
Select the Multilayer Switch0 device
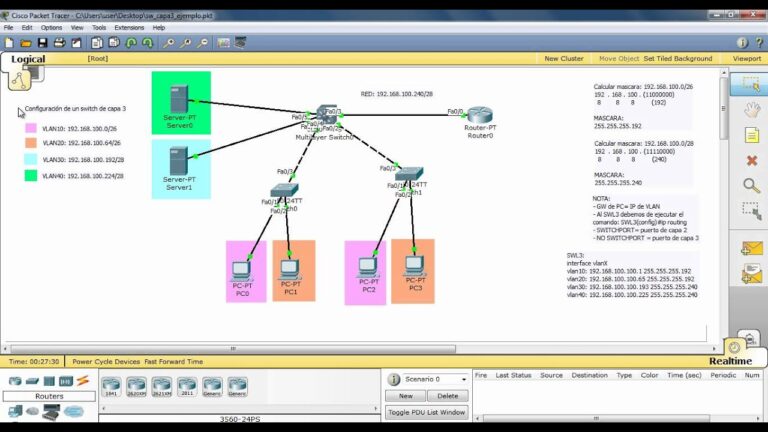[x=329, y=116]
